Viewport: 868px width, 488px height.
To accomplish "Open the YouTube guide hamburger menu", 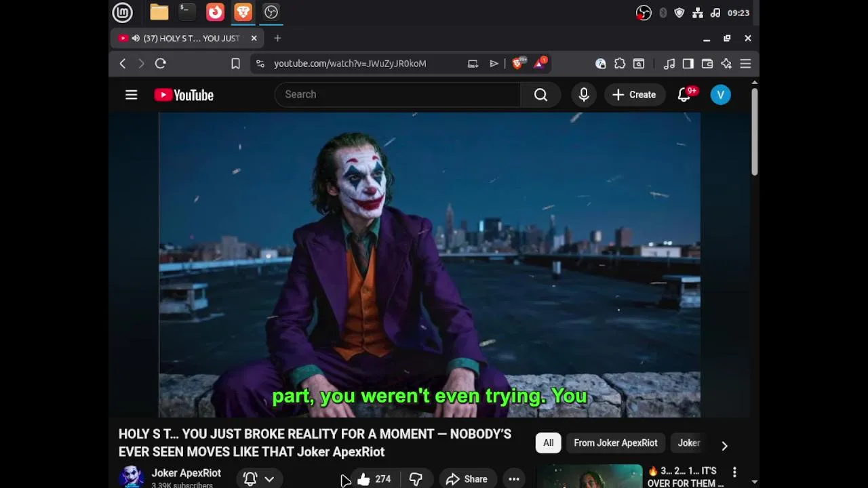I will pos(132,95).
